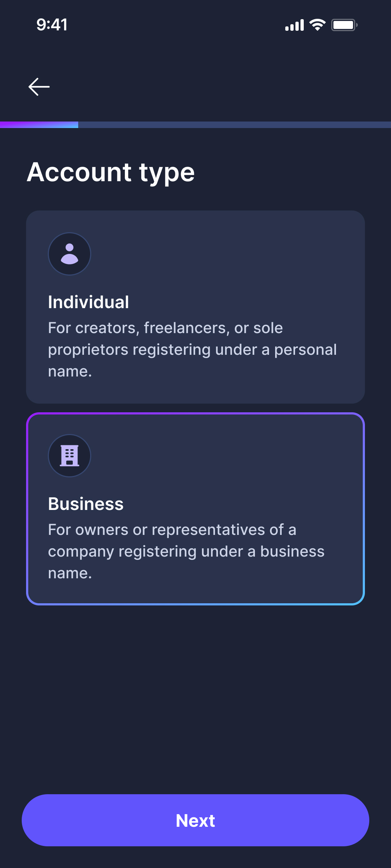This screenshot has width=391, height=868.
Task: Click the building icon on the Business card
Action: pyautogui.click(x=70, y=455)
